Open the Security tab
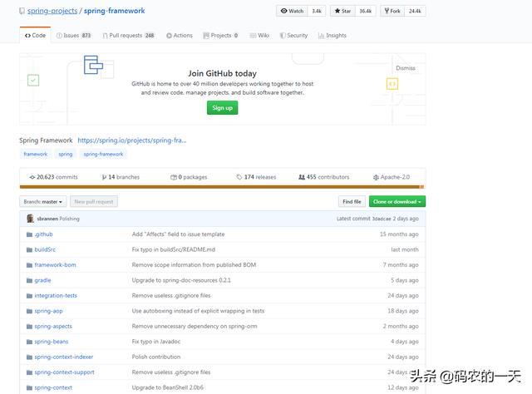The image size is (532, 394). [x=293, y=35]
